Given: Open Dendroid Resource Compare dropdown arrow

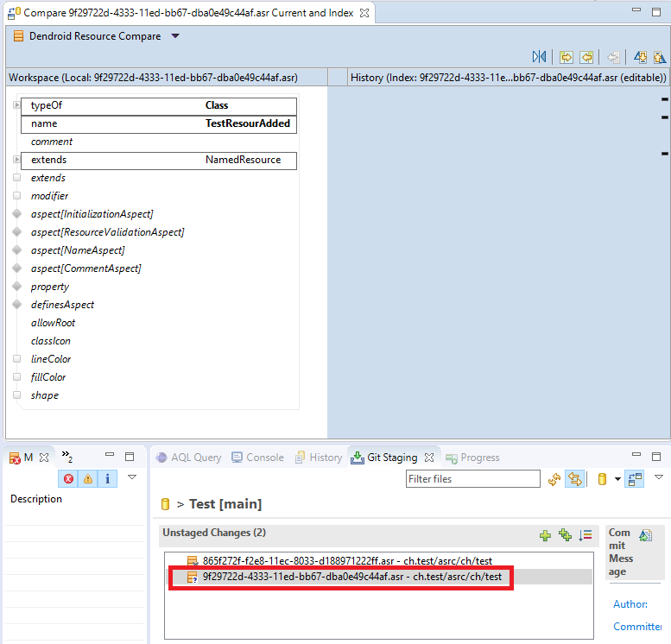Looking at the screenshot, I should pos(175,36).
